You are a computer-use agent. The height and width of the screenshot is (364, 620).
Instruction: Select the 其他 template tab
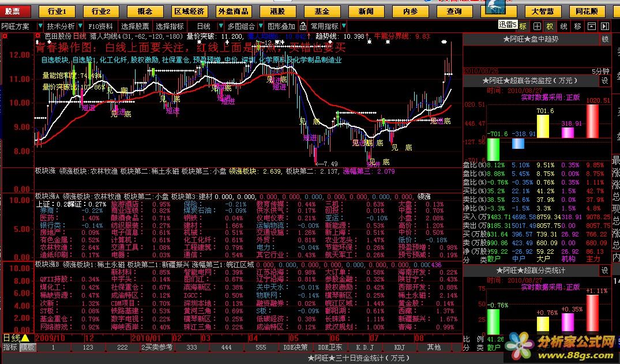point(434,347)
